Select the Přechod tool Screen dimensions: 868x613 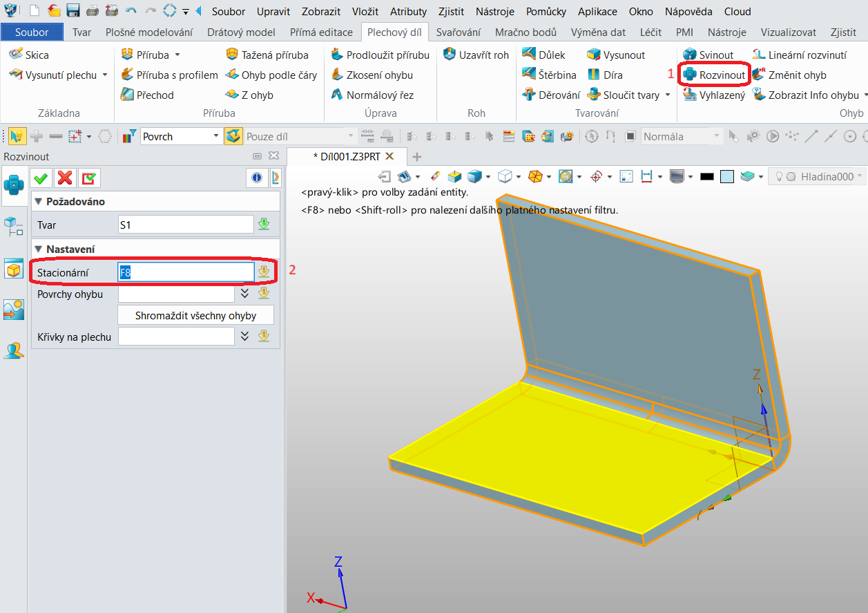point(147,95)
